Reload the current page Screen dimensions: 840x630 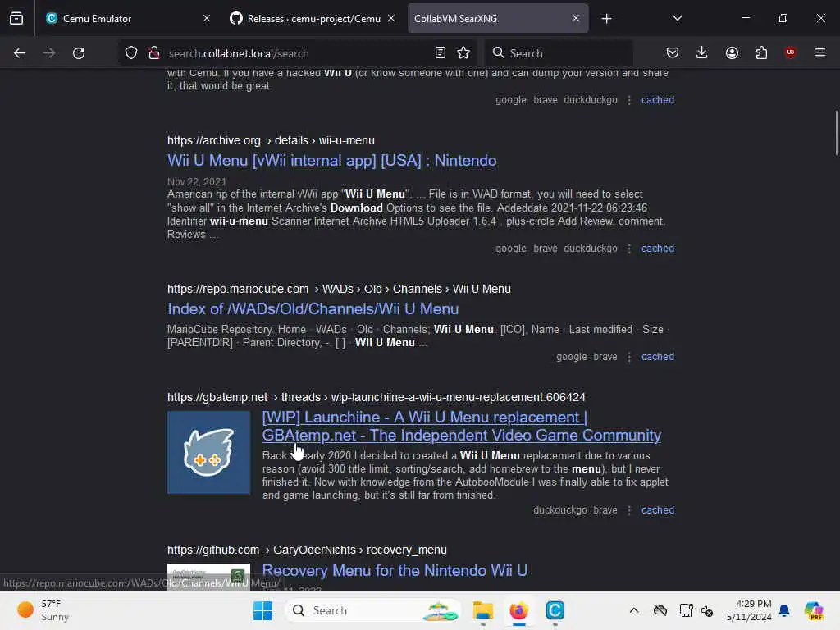pos(79,53)
